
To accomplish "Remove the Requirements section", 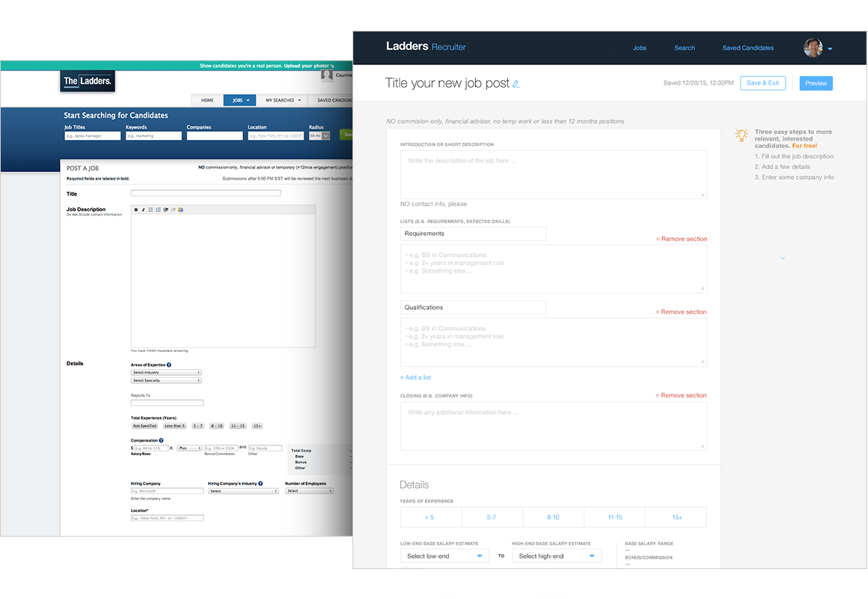I will click(x=681, y=239).
